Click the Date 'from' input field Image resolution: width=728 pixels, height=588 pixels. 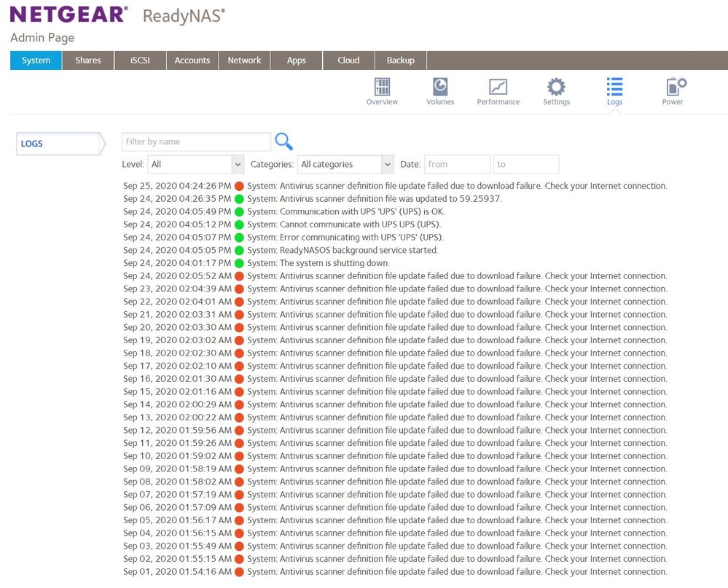(x=457, y=165)
